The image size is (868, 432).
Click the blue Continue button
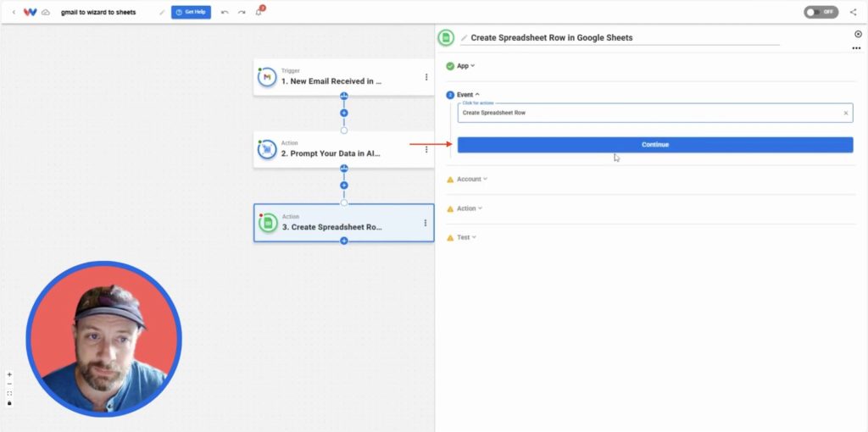[x=655, y=145]
